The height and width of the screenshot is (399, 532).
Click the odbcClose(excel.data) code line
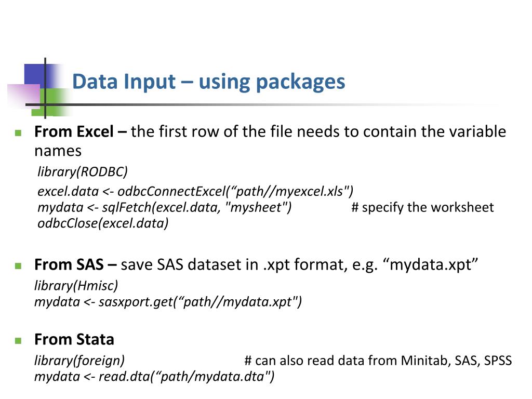point(103,223)
